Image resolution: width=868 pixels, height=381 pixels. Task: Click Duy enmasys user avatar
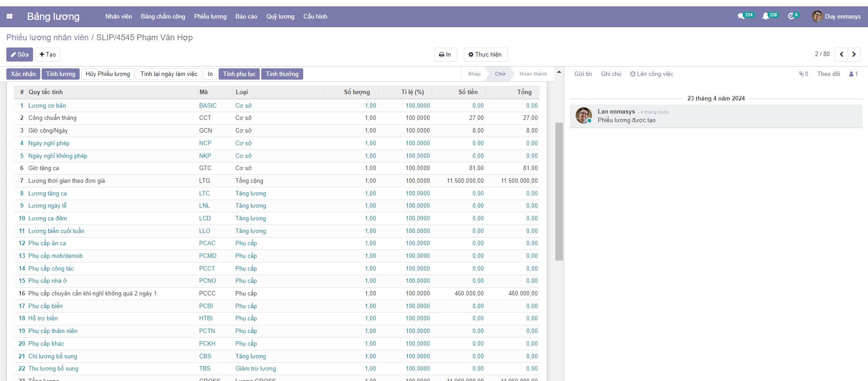(817, 17)
